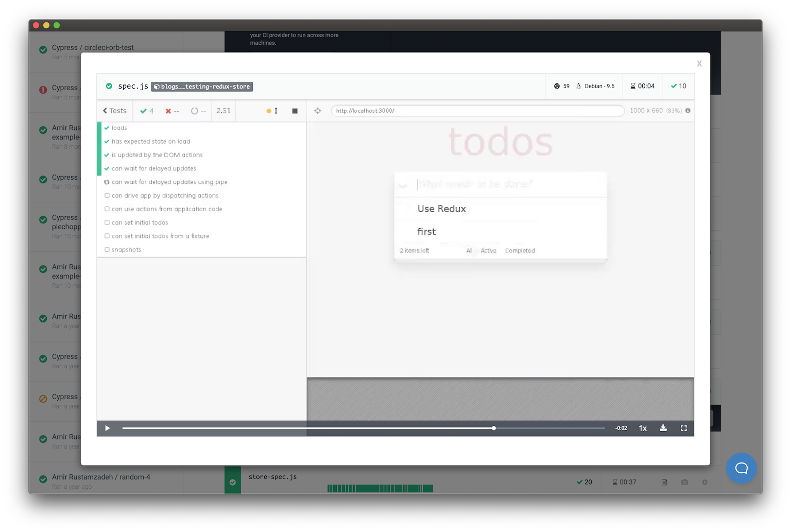Open Amir Rustamzadeh / random-4 run

[101, 477]
